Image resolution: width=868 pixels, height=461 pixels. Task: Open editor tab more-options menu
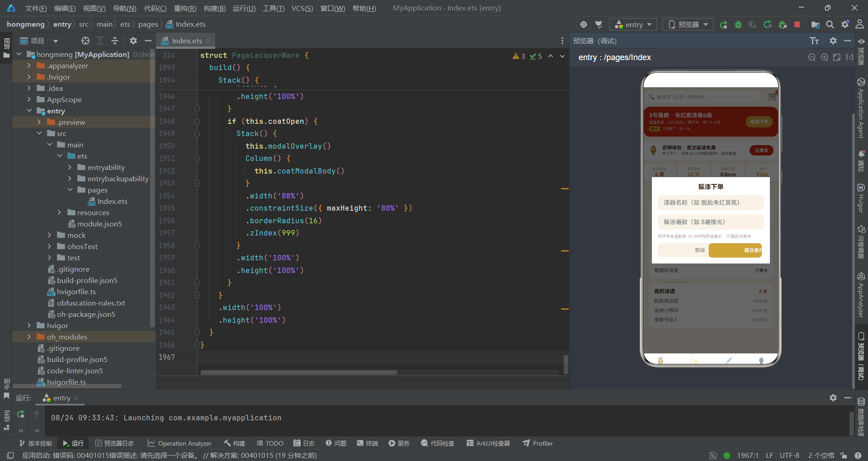[x=562, y=41]
